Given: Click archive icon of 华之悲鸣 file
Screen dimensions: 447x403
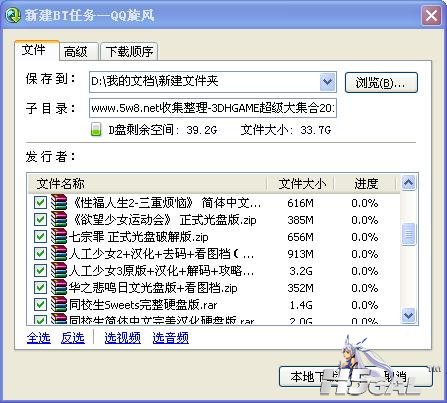Looking at the screenshot, I should 59,287.
